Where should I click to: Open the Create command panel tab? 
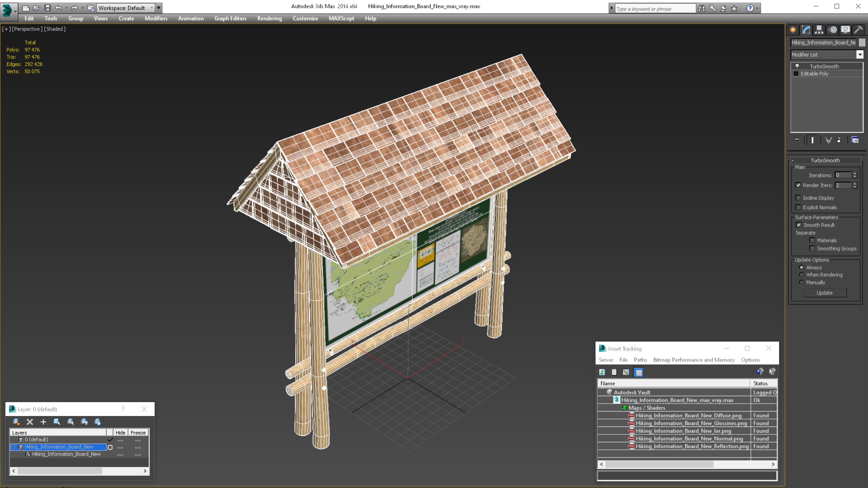pos(793,30)
